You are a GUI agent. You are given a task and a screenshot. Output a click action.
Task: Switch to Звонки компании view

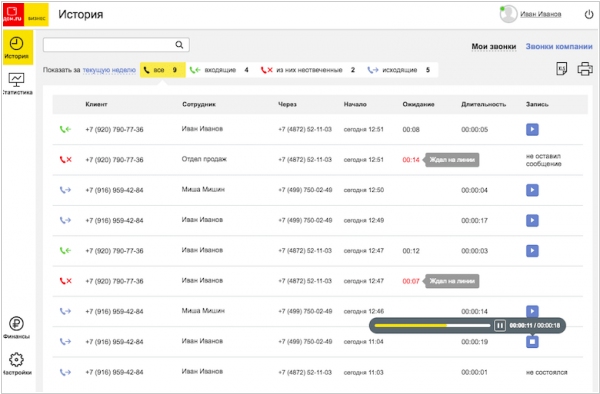coord(559,46)
